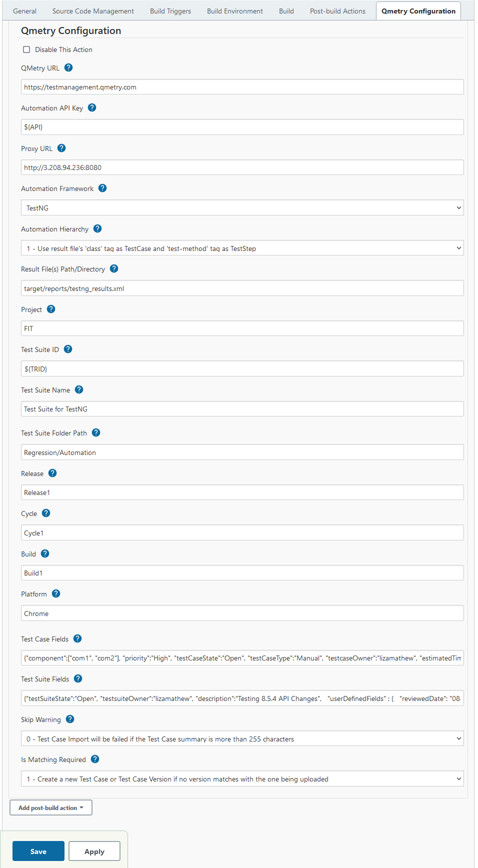
Task: Open help for Skip Warning option
Action: pos(70,719)
